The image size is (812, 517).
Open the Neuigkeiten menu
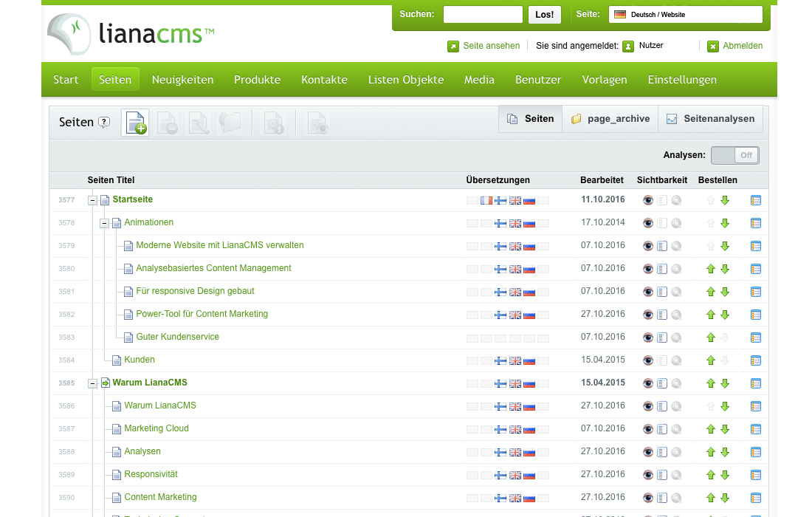(x=183, y=79)
